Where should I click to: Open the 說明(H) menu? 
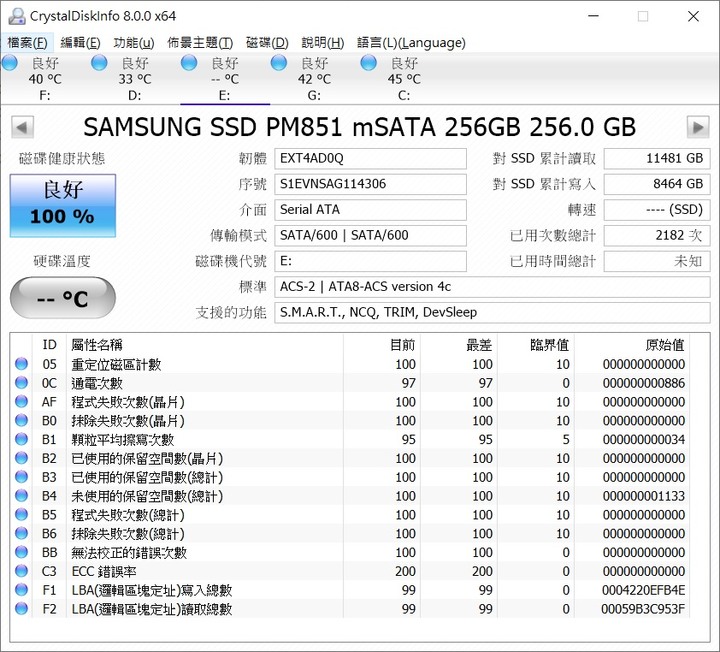coord(322,43)
